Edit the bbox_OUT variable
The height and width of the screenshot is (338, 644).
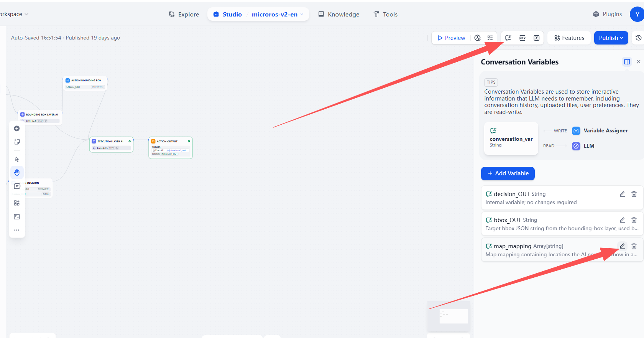pos(622,220)
